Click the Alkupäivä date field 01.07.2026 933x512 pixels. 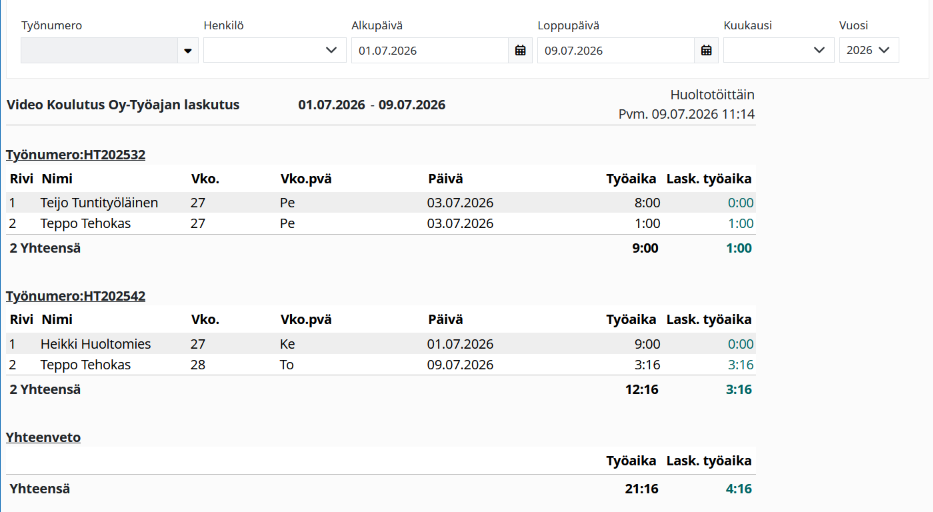tap(430, 51)
